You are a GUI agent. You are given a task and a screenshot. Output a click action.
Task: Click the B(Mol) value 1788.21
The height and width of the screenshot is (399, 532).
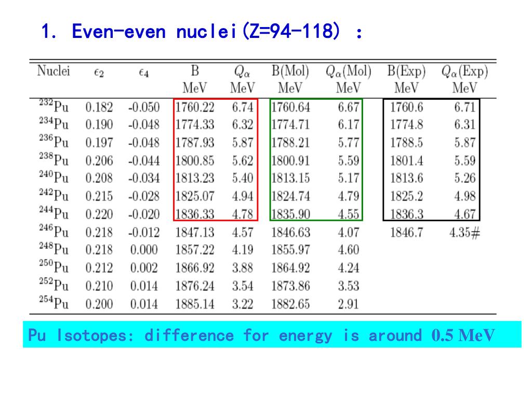coord(290,142)
